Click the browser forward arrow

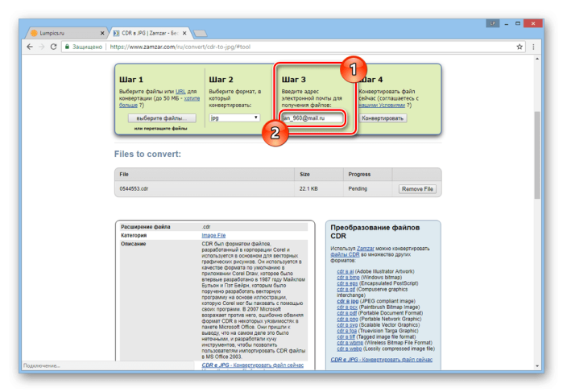(x=42, y=47)
